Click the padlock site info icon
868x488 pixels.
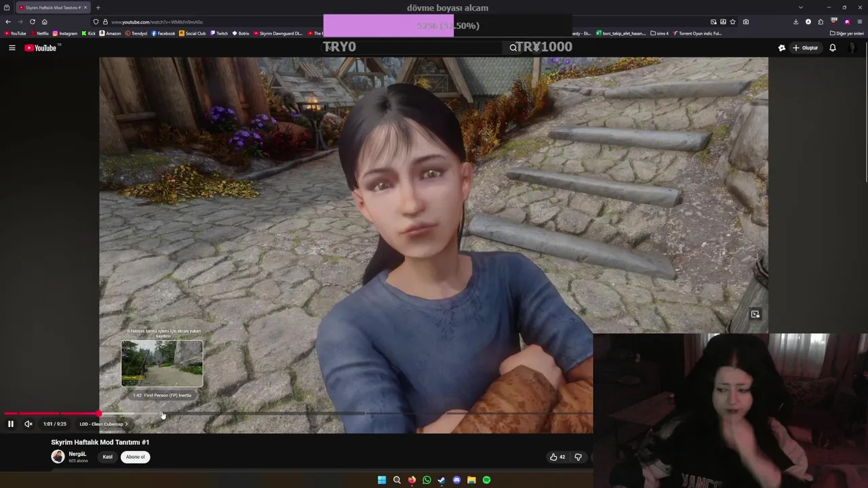click(x=105, y=22)
